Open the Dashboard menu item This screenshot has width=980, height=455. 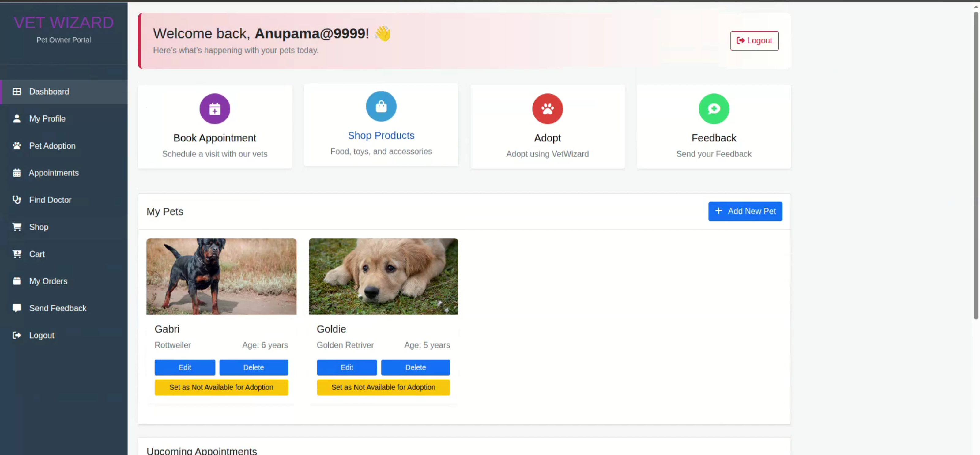64,92
